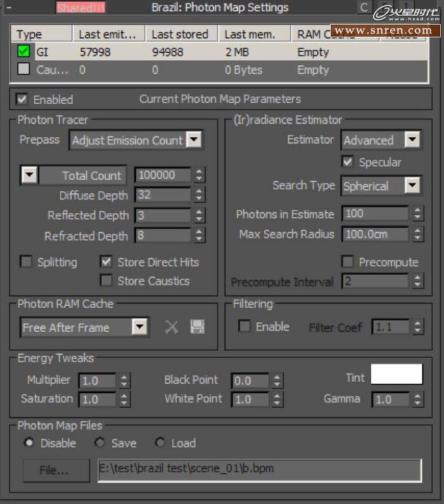Adjust the Reflected Depth spinner

(x=199, y=215)
